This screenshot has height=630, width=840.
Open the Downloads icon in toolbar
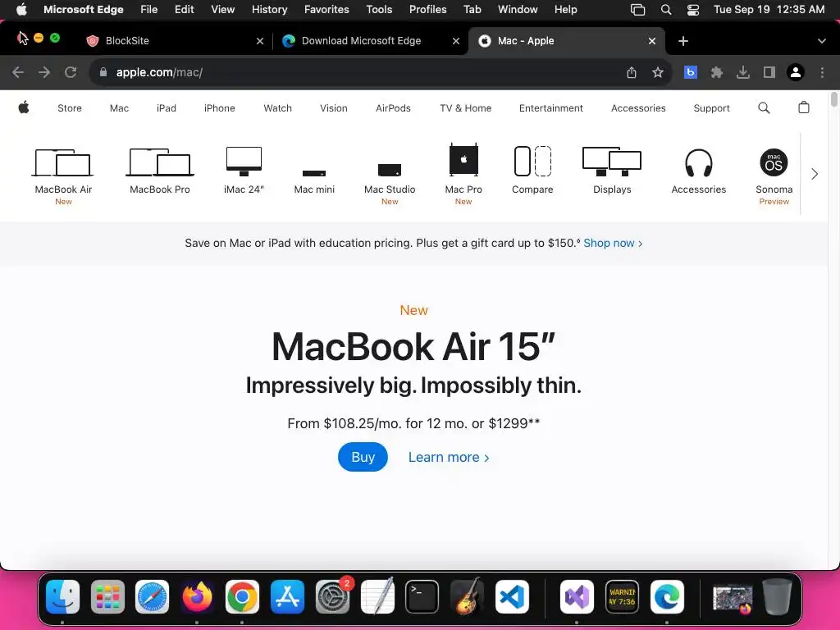[743, 72]
